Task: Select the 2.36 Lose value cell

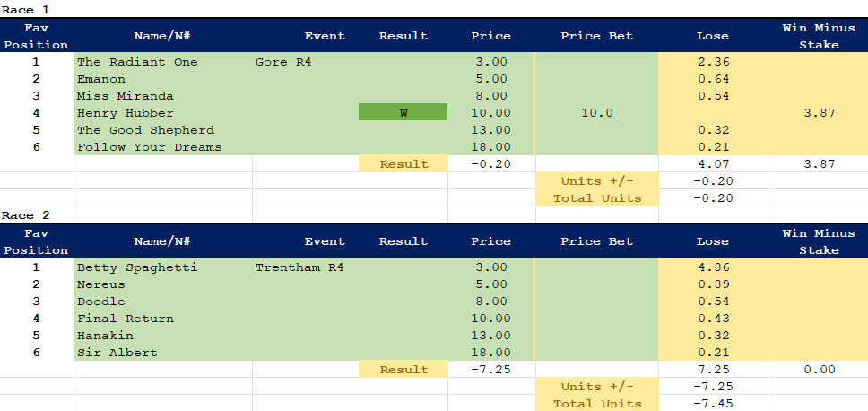Action: pos(712,62)
